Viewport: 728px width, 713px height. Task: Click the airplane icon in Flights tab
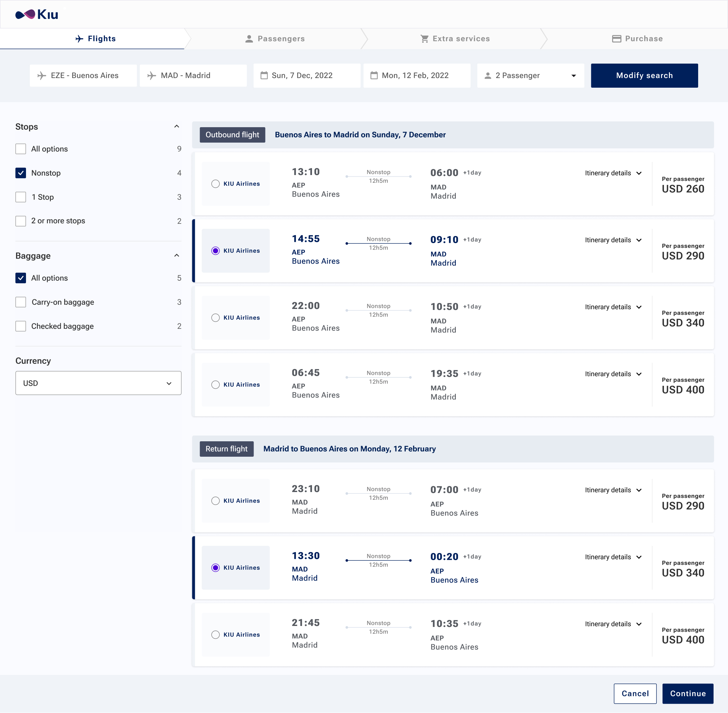79,39
